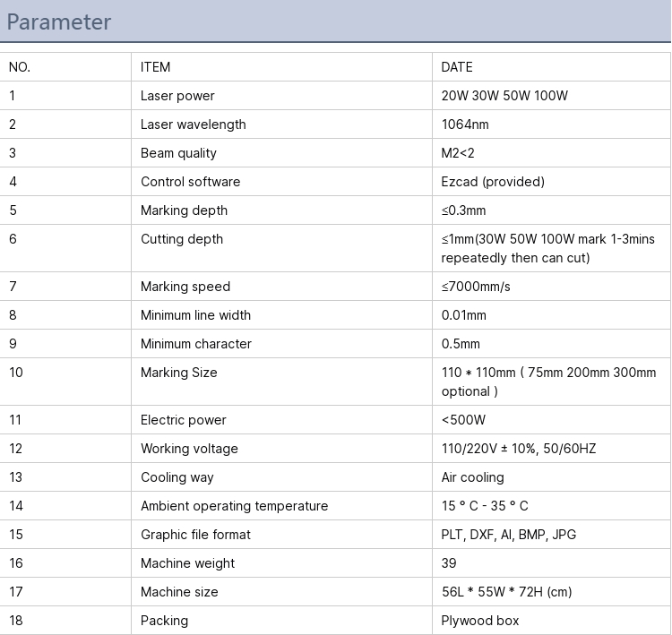The image size is (672, 635).
Task: Select the ≤7000mm/s marking speed value
Action: (476, 287)
